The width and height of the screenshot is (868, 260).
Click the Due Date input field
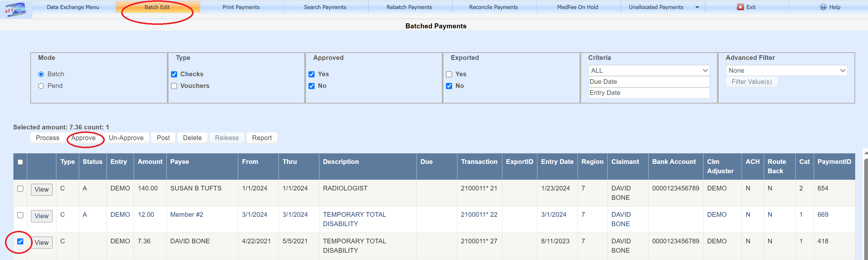(x=649, y=82)
